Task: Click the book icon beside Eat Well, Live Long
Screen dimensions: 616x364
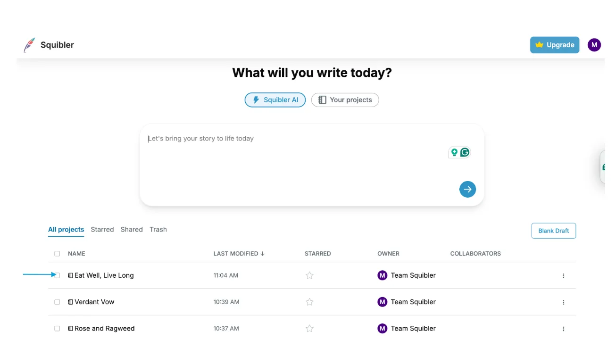Action: tap(70, 275)
